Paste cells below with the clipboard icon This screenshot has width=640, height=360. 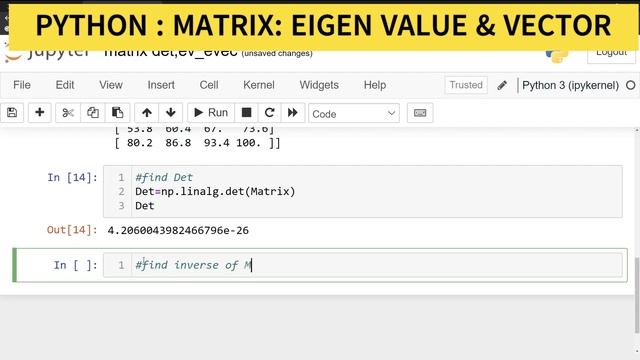click(118, 113)
